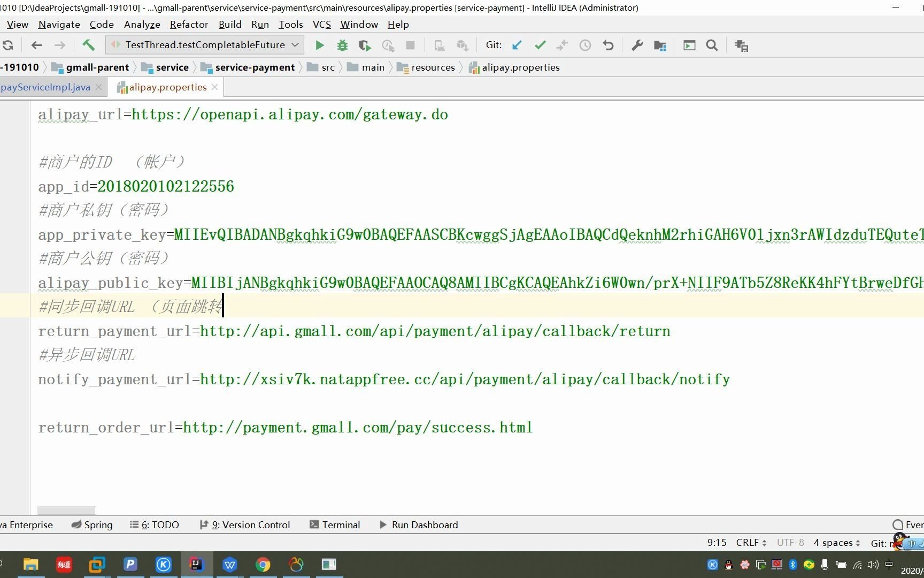
Task: Click the horizontal scrollbar thumb under editor
Action: click(67, 511)
